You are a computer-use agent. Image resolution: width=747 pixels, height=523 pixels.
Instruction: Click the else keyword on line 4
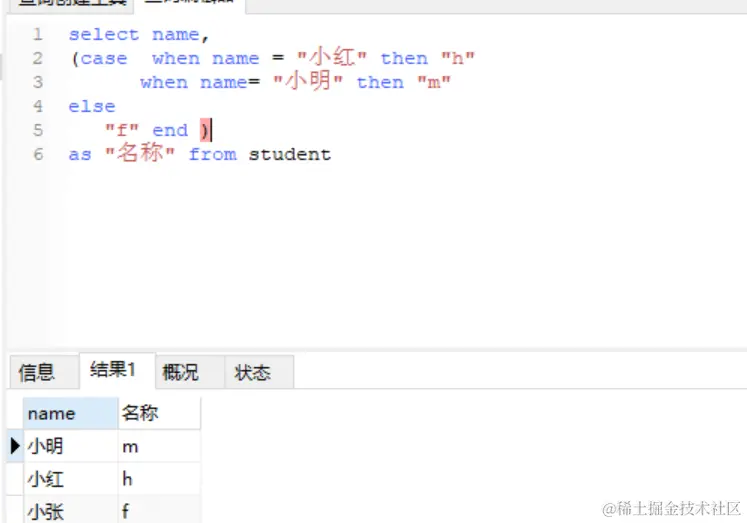pyautogui.click(x=92, y=106)
